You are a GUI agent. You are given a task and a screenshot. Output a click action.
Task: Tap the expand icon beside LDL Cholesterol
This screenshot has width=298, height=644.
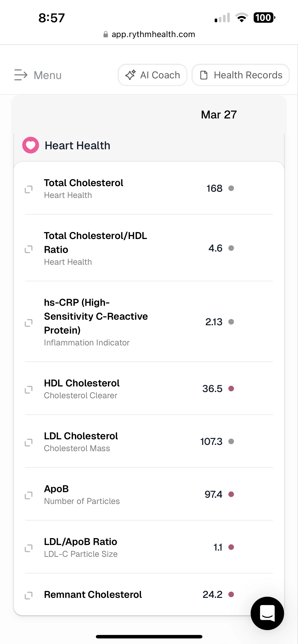(29, 442)
